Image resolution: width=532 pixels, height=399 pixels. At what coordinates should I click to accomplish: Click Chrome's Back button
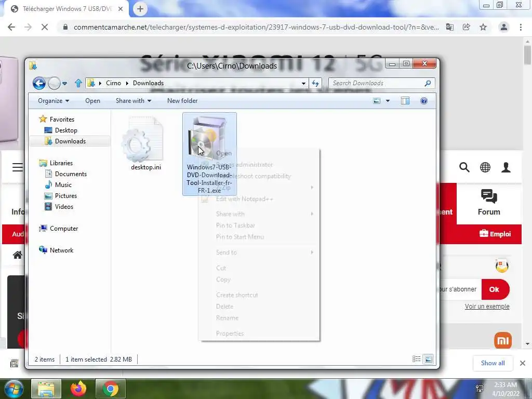pyautogui.click(x=11, y=27)
